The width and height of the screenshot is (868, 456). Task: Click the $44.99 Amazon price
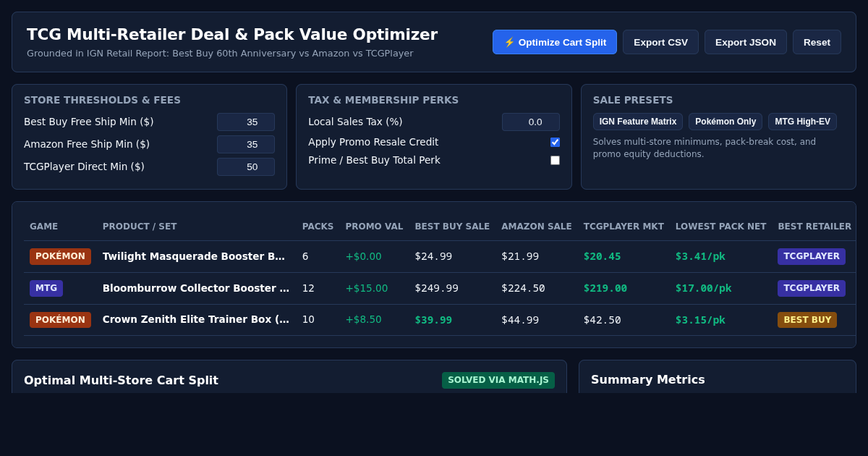coord(520,319)
